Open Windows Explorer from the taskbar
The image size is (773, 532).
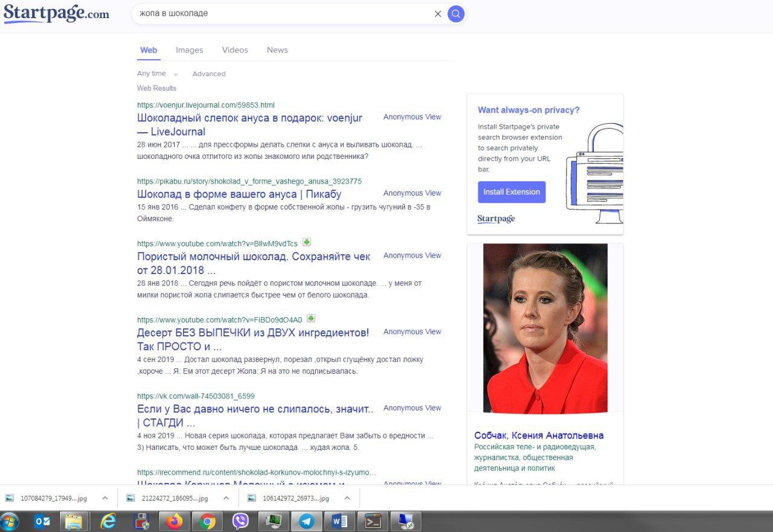74,521
